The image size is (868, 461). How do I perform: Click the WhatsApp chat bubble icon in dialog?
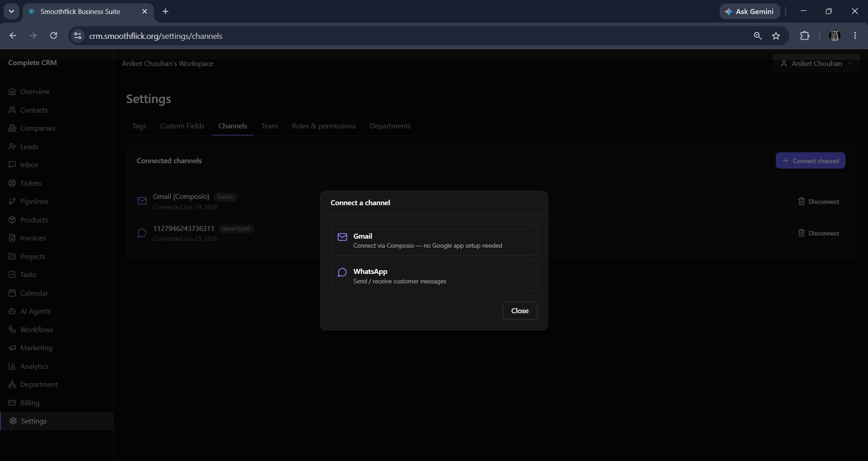tap(342, 272)
